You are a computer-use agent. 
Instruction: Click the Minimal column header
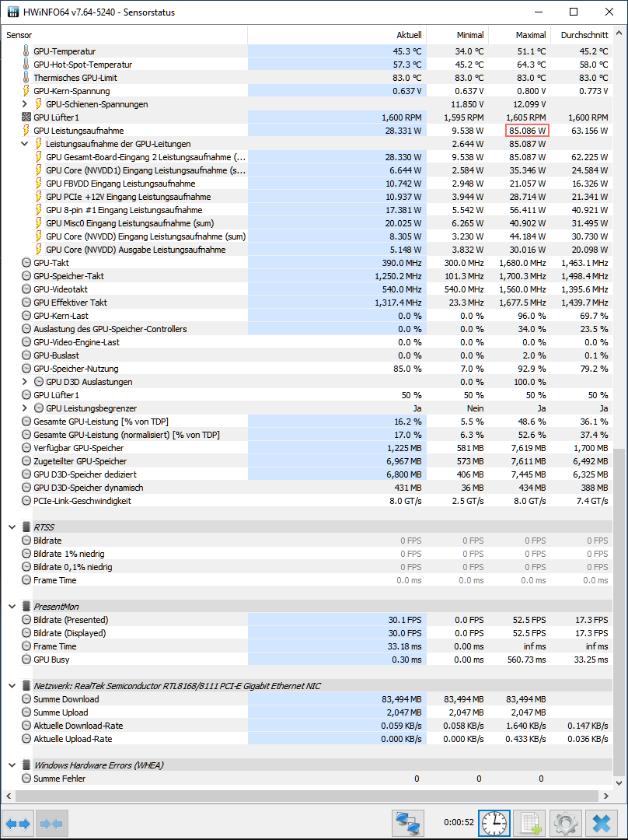[x=457, y=35]
